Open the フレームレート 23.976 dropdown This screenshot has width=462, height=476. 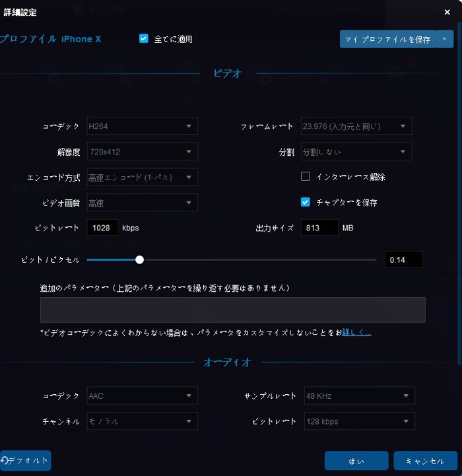click(356, 126)
